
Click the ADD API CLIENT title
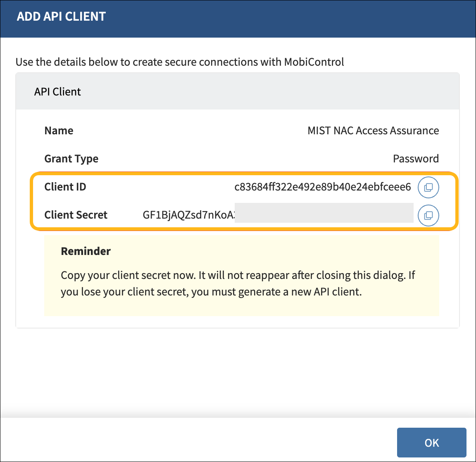[x=61, y=17]
